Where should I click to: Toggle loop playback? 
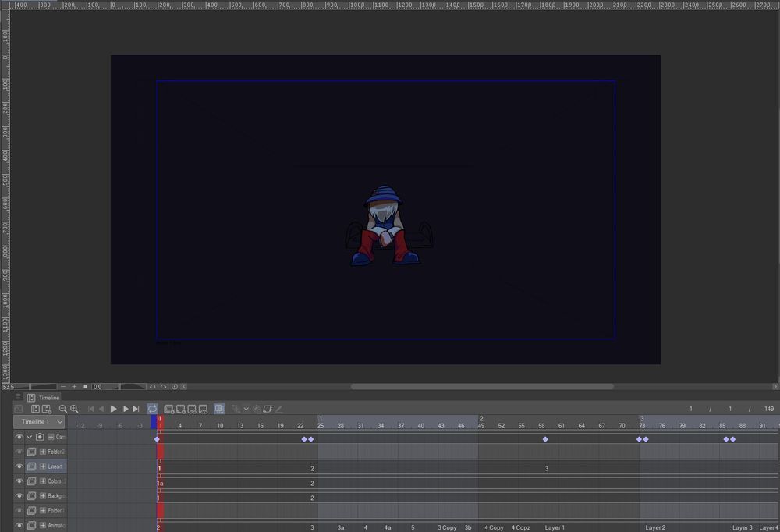coord(152,409)
